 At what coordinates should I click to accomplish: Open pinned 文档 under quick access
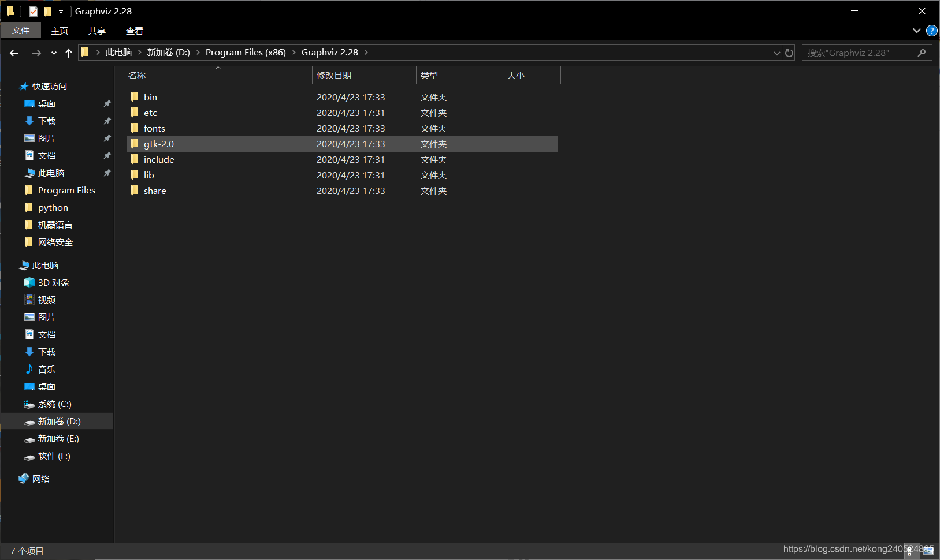click(47, 155)
